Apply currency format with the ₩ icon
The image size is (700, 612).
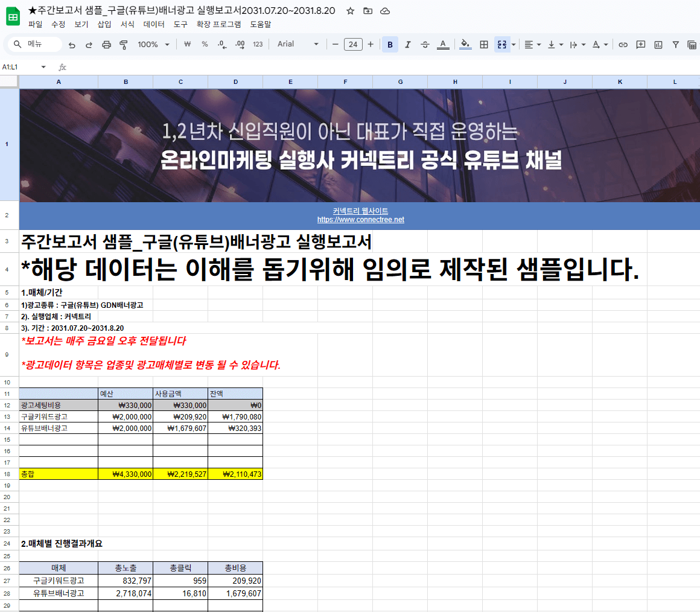(188, 44)
